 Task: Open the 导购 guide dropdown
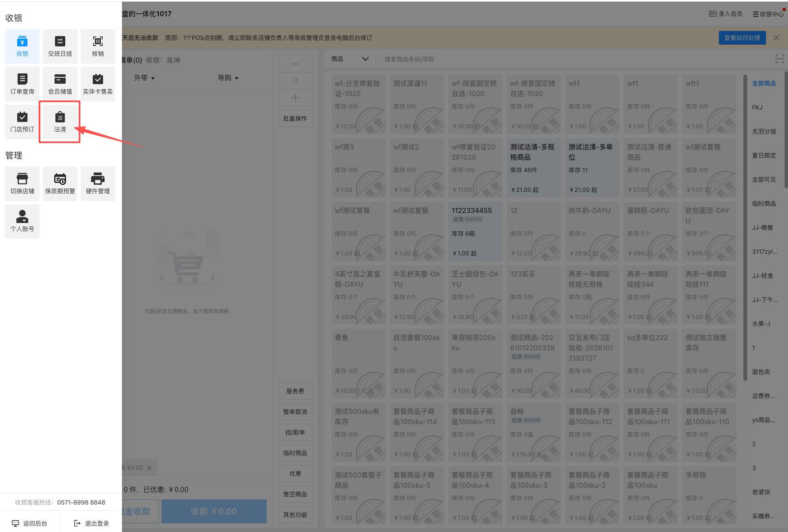point(228,78)
